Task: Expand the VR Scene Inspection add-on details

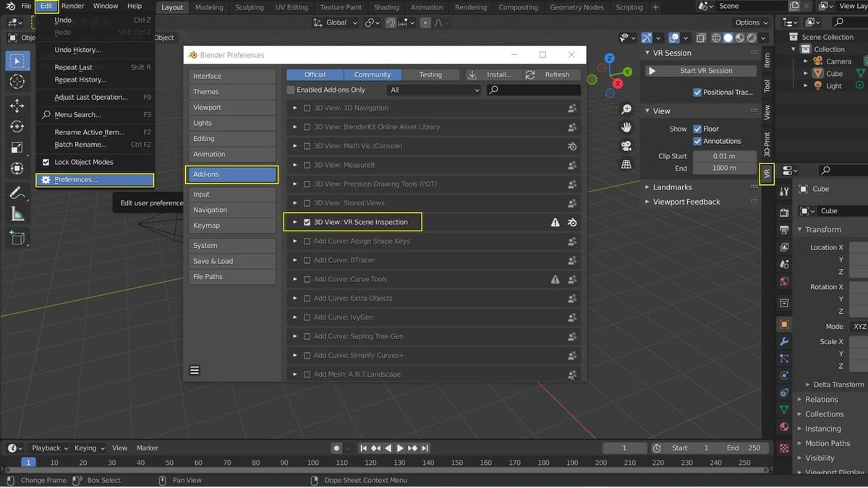Action: (294, 222)
